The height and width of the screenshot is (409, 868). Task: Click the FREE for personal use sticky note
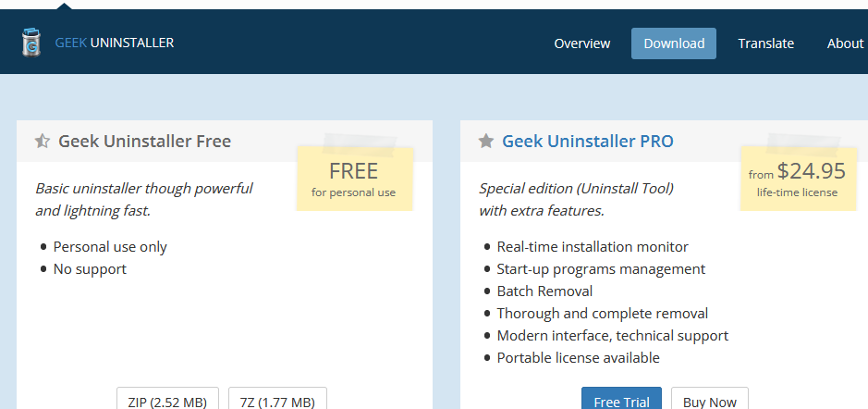point(355,179)
